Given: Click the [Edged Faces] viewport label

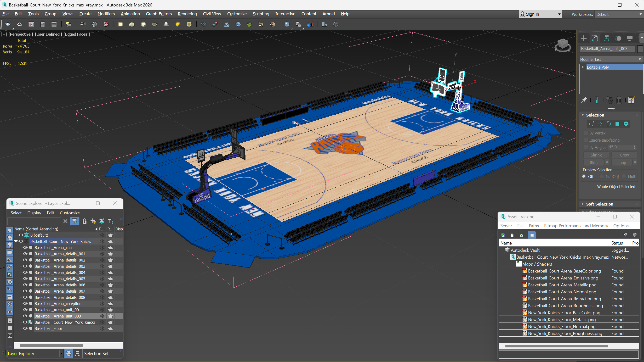Looking at the screenshot, I should pyautogui.click(x=76, y=34).
